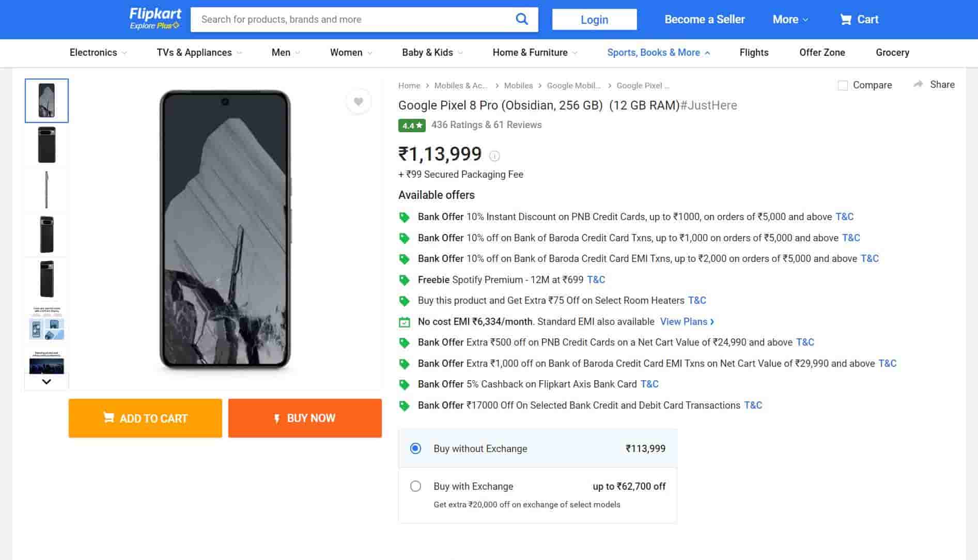Click the No cost EMI calendar icon
Viewport: 978px width, 560px height.
click(x=405, y=322)
